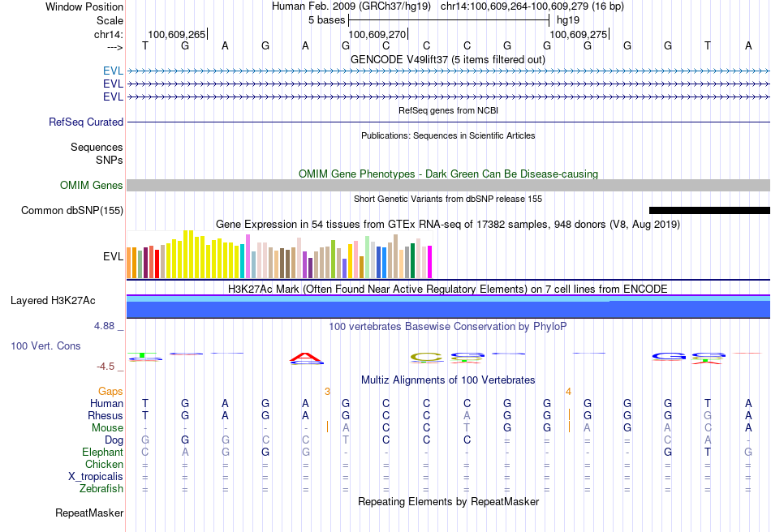Click the 4.88 PhyloP upper value
Screen dimensions: 771x532
coord(104,326)
